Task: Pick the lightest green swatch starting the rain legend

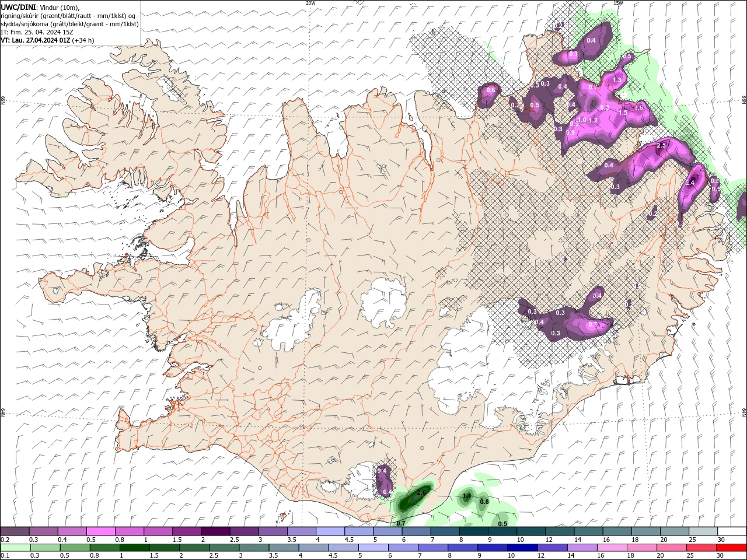Action: [15, 548]
